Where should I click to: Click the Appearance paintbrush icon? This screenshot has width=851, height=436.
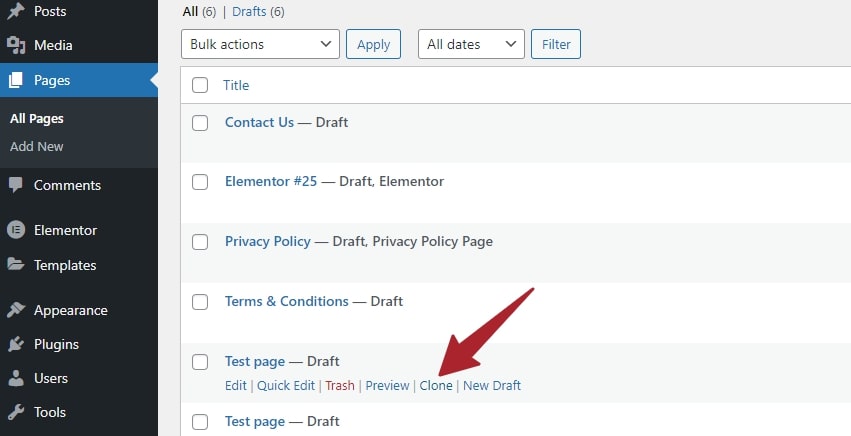tap(16, 310)
